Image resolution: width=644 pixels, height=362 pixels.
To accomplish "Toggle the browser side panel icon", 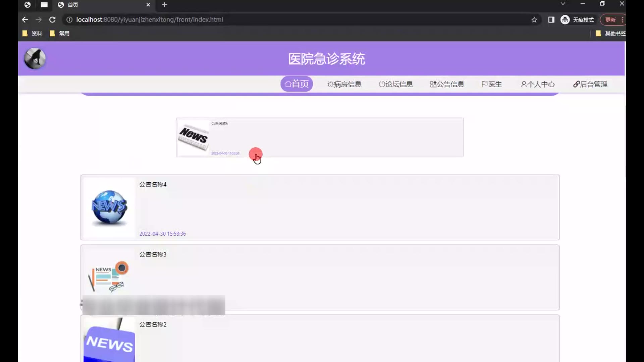I will point(551,20).
